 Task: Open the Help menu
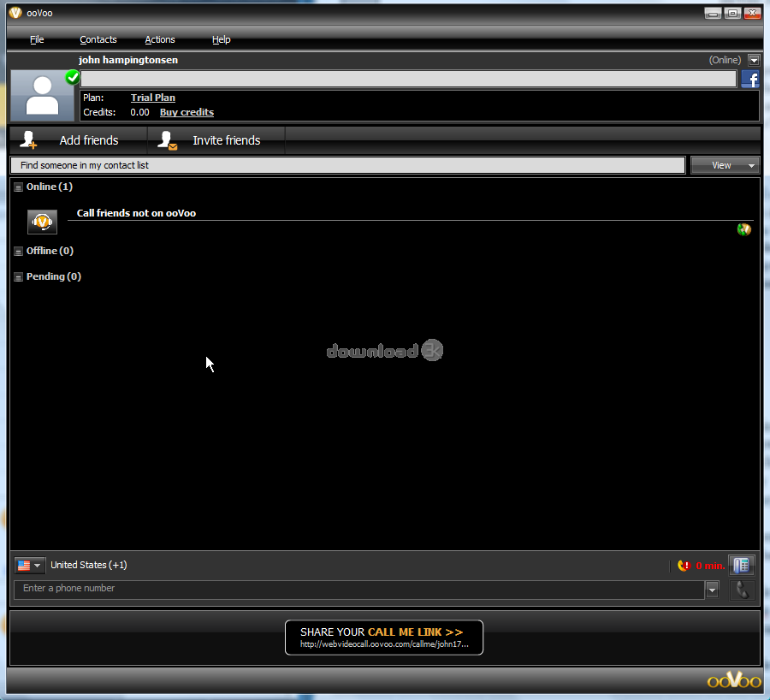point(221,39)
